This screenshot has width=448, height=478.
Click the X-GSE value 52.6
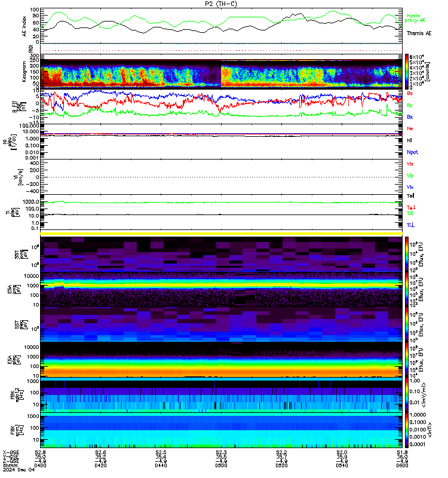pyautogui.click(x=100, y=453)
